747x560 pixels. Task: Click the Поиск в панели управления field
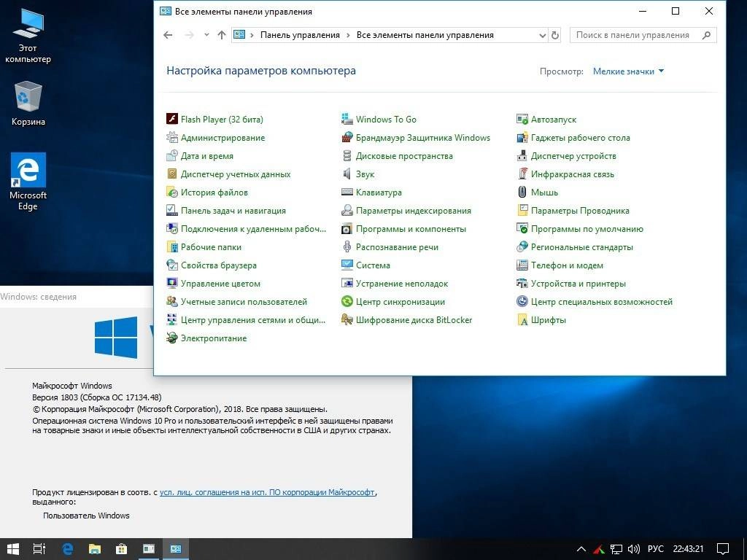tap(643, 35)
